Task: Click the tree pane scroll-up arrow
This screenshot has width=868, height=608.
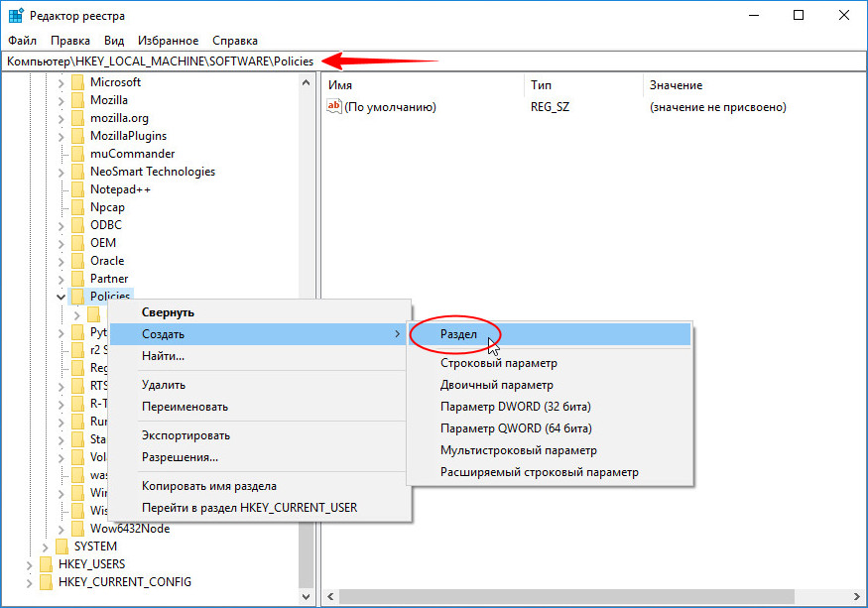Action: click(x=307, y=82)
